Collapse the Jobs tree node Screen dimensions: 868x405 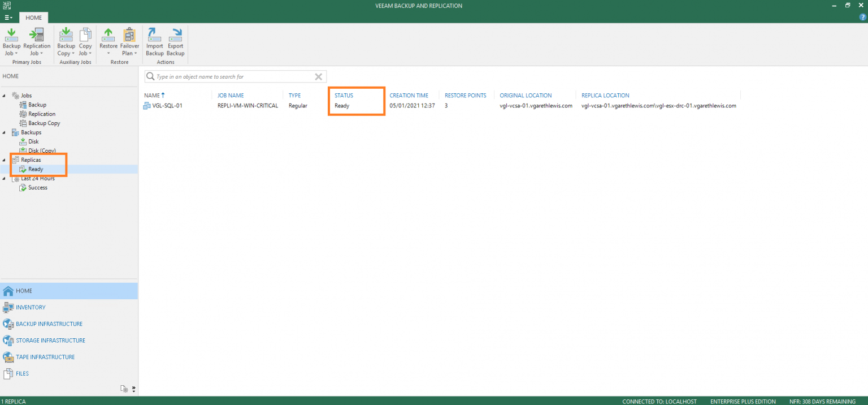(x=5, y=95)
